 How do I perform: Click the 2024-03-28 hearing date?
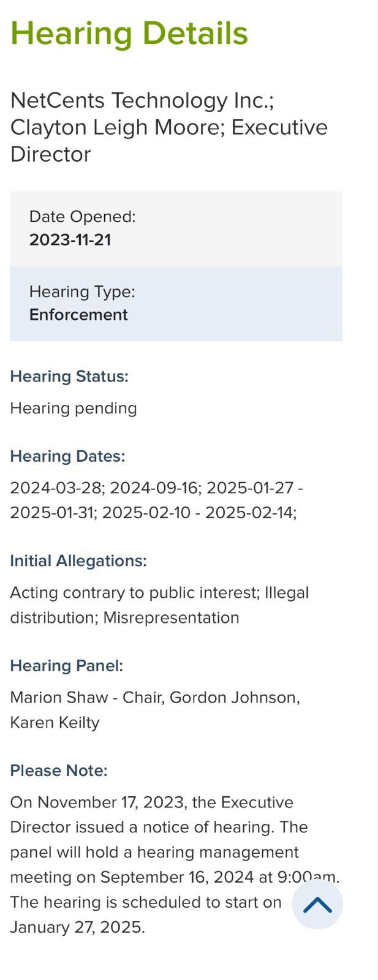point(57,488)
